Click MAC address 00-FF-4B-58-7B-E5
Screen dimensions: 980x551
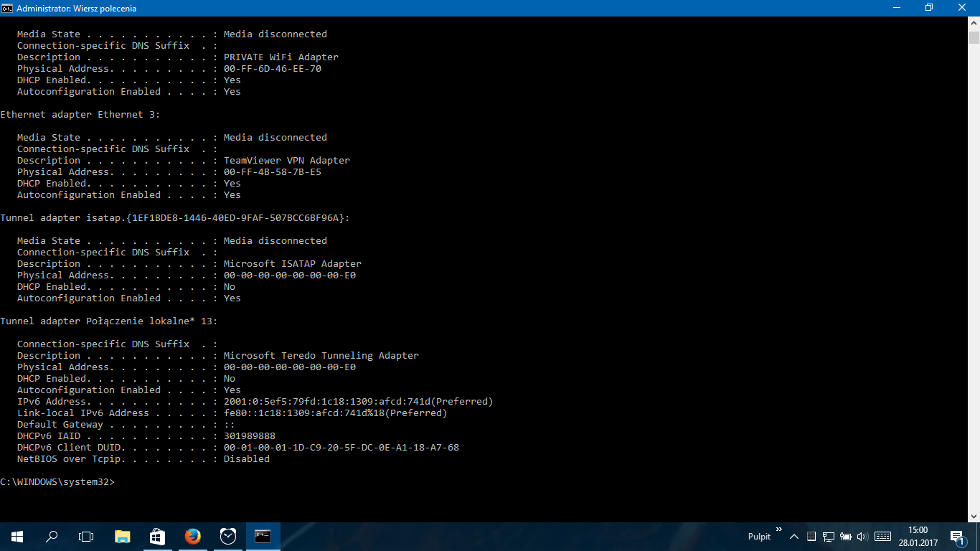[x=272, y=172]
